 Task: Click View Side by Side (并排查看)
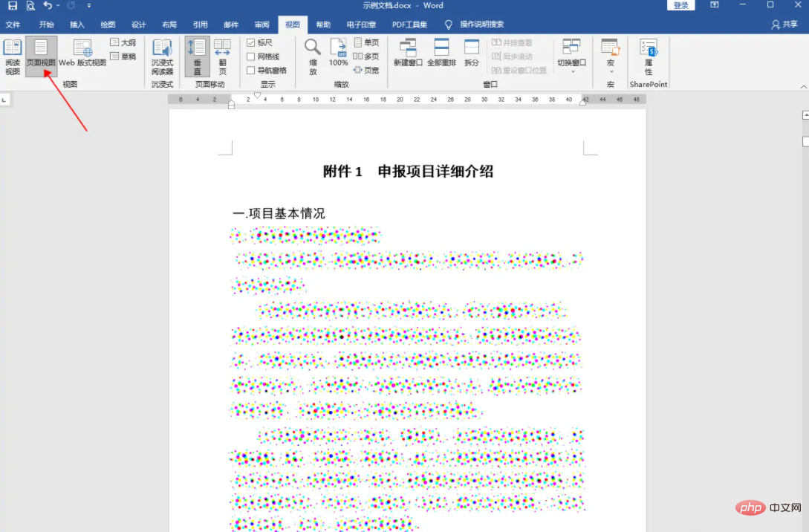(512, 43)
